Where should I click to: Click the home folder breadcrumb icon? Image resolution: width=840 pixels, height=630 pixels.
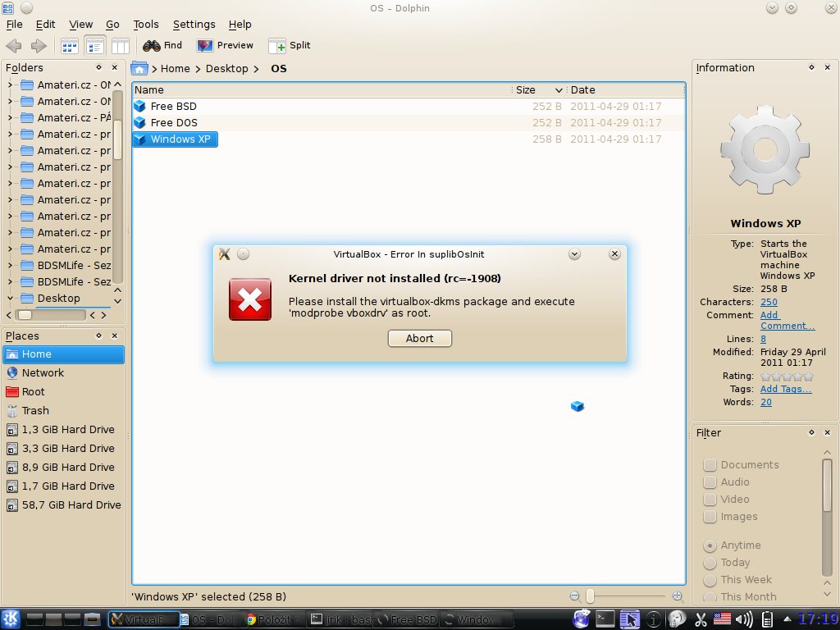pyautogui.click(x=139, y=69)
